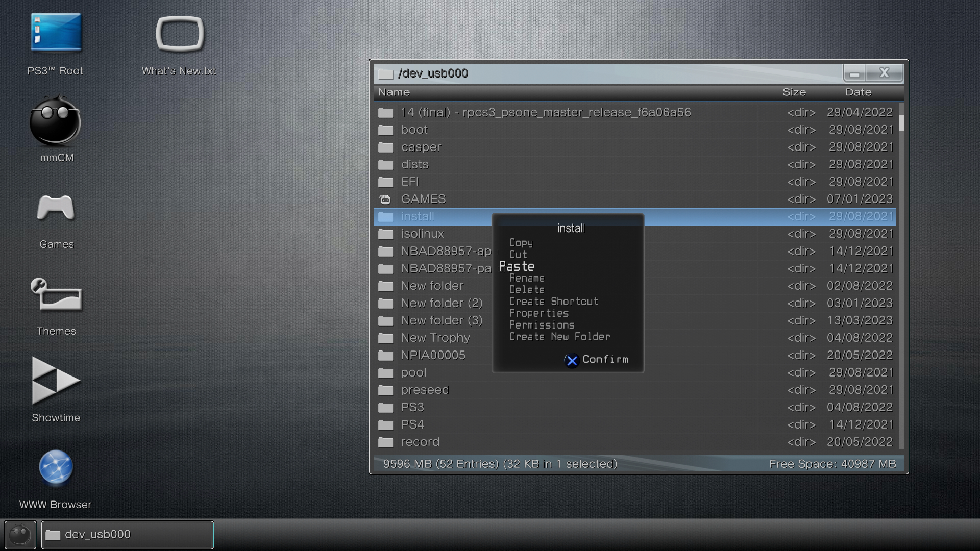Screen dimensions: 980x551
Task: Click the pool folder icon
Action: coord(386,372)
